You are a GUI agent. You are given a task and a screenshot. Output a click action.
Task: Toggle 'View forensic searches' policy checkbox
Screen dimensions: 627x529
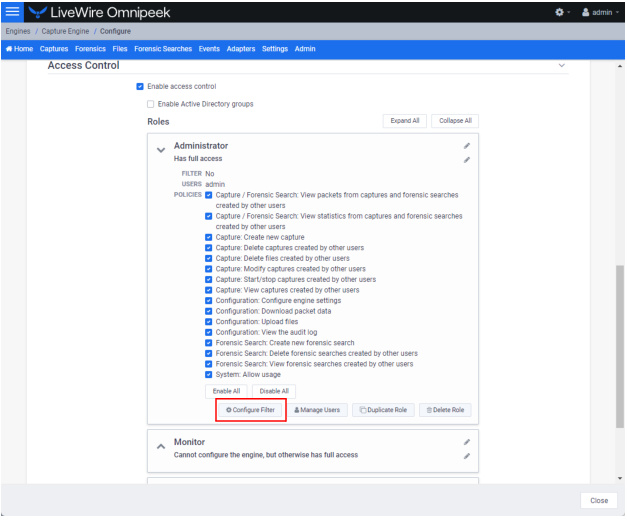pos(208,364)
